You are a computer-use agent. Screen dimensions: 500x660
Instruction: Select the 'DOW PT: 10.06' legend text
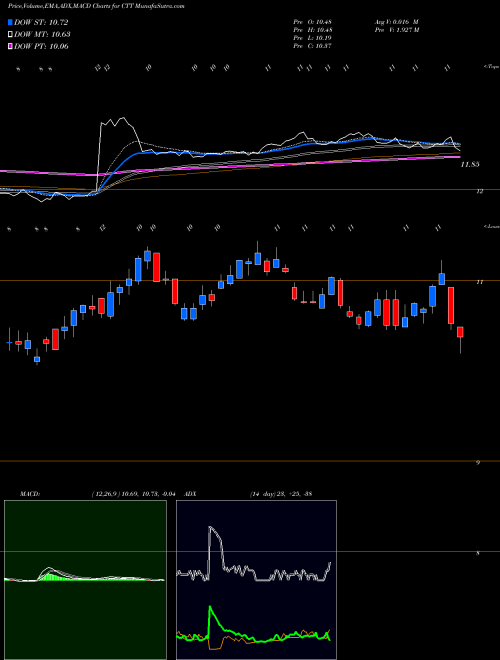click(x=41, y=46)
